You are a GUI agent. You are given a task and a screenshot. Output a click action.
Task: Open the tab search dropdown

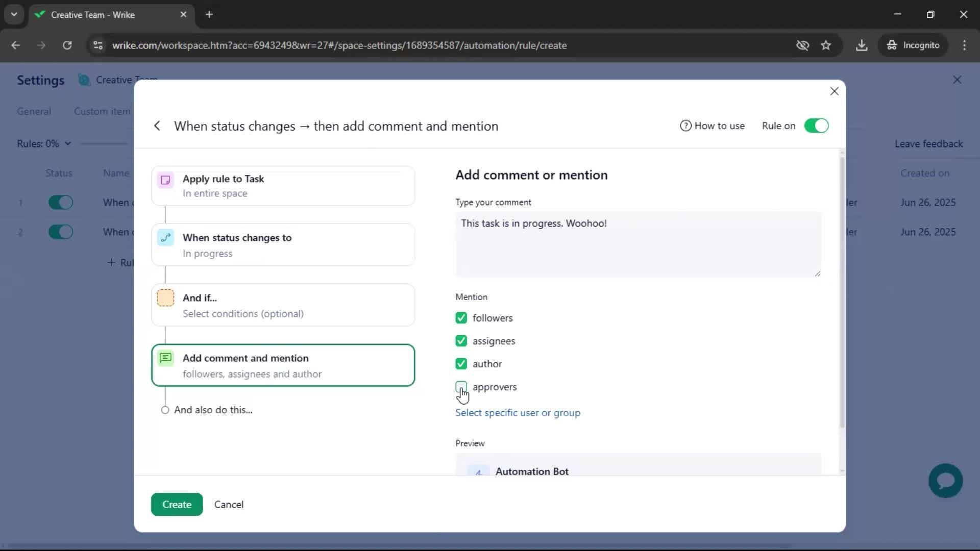tap(14, 15)
